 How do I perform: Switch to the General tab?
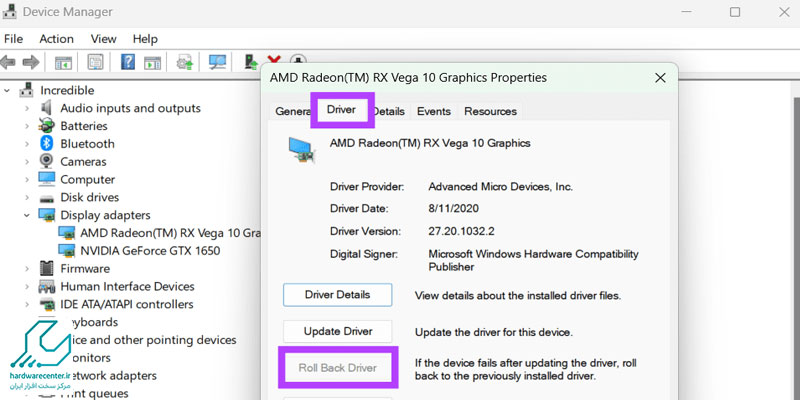[x=291, y=111]
